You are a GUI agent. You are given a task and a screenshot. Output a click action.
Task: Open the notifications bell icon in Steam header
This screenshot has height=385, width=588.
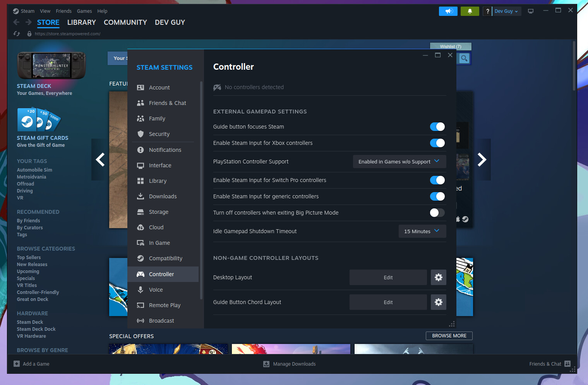470,11
